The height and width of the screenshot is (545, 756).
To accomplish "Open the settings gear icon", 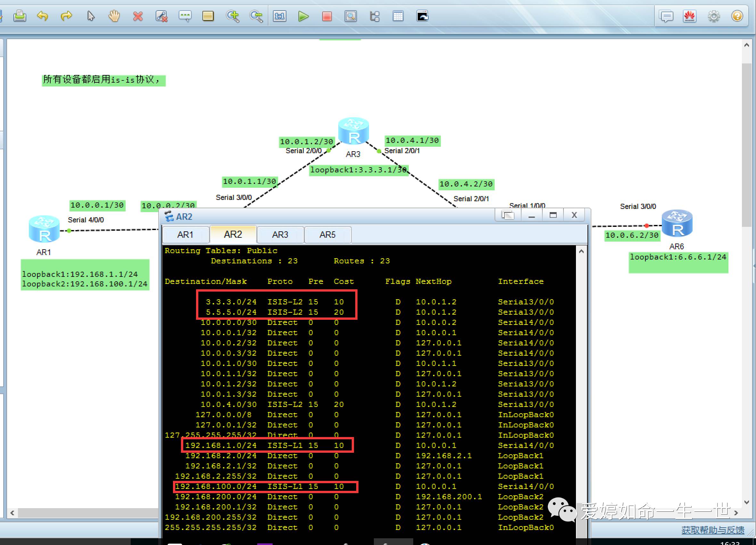I will (713, 16).
